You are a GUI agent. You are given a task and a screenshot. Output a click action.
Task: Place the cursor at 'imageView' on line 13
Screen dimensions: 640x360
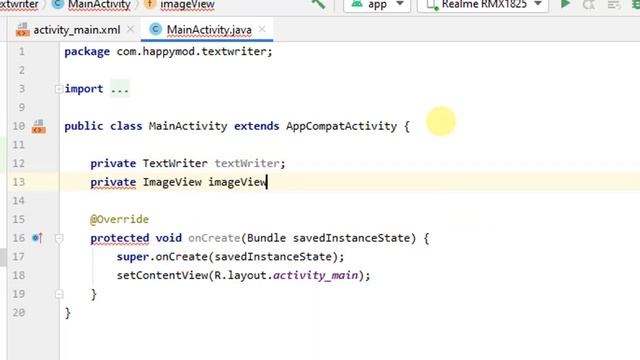click(x=237, y=182)
